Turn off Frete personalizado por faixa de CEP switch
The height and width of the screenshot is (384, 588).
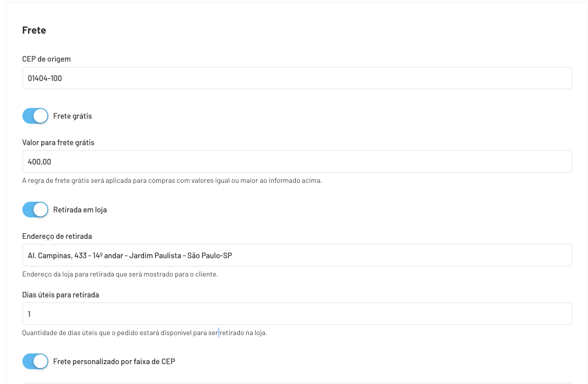(x=35, y=362)
